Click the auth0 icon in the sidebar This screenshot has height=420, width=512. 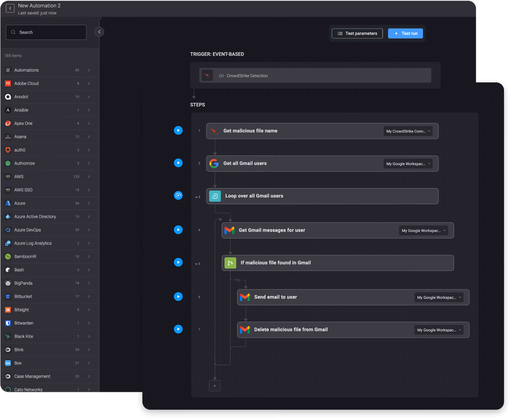click(x=8, y=150)
